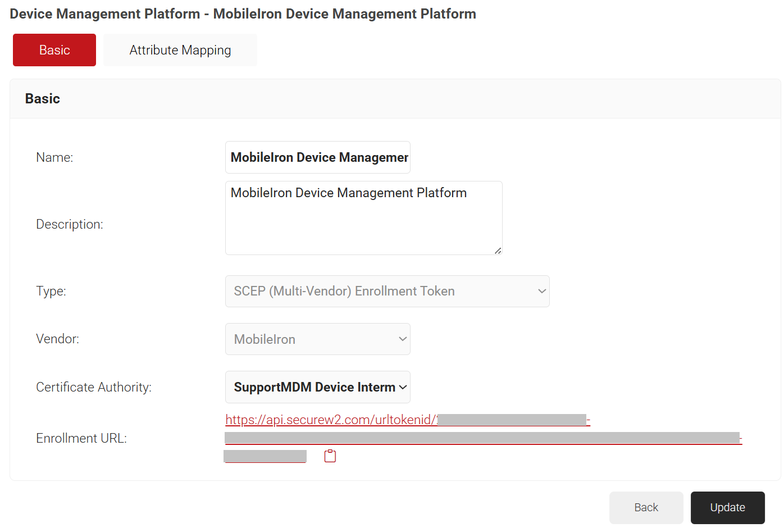Image resolution: width=784 pixels, height=532 pixels.
Task: Click the "Description:" field label
Action: click(x=70, y=224)
